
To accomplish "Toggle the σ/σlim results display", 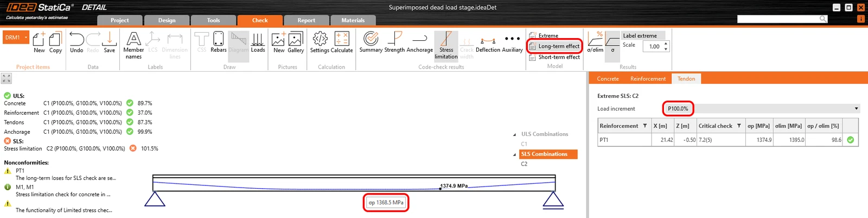I will tap(595, 42).
